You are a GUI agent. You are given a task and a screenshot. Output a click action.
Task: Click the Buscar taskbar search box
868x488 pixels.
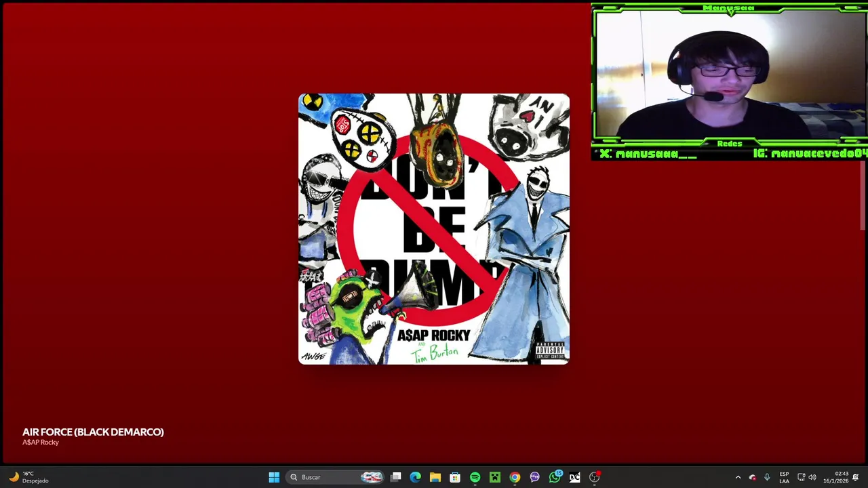[x=335, y=477]
